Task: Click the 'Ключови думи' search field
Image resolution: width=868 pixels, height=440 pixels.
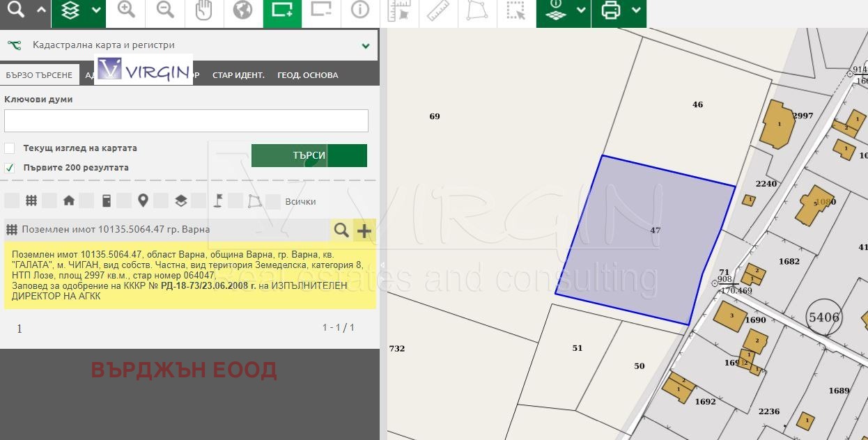Action: [x=186, y=120]
